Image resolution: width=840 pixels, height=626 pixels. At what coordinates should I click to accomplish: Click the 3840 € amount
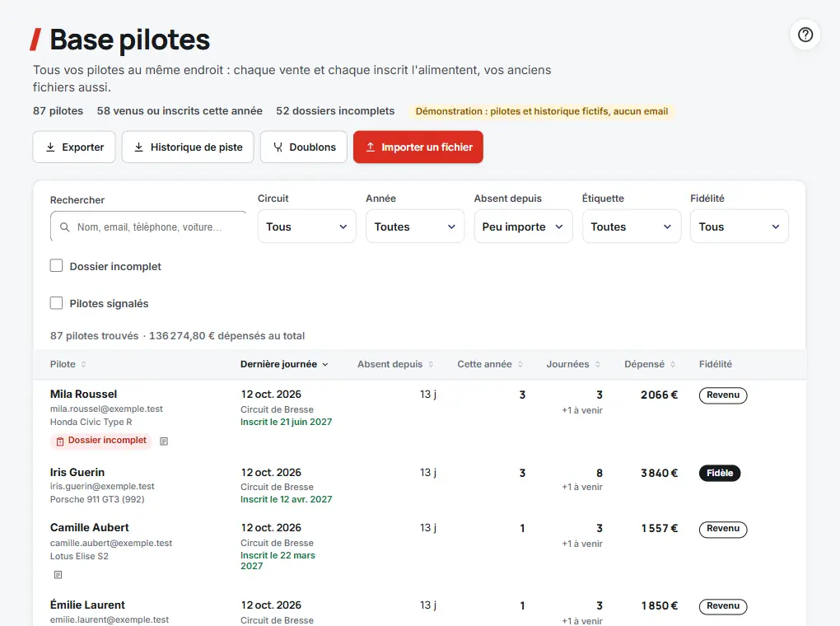pos(660,474)
